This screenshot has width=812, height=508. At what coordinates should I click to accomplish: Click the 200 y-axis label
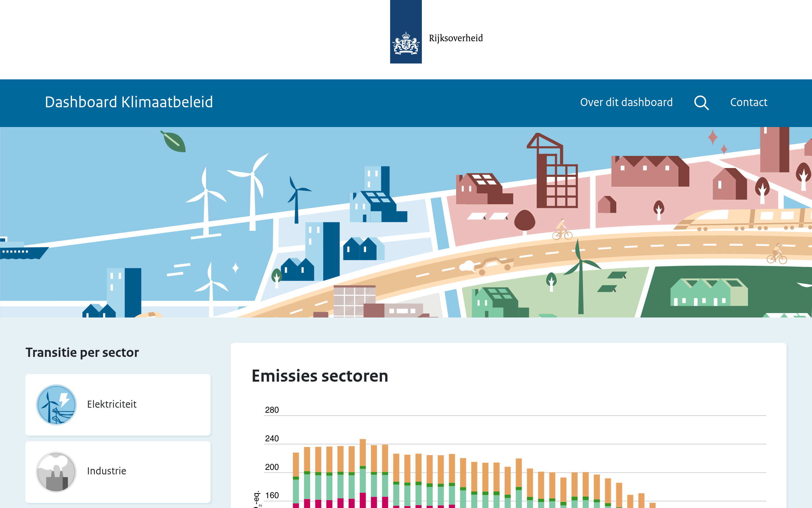coord(272,467)
